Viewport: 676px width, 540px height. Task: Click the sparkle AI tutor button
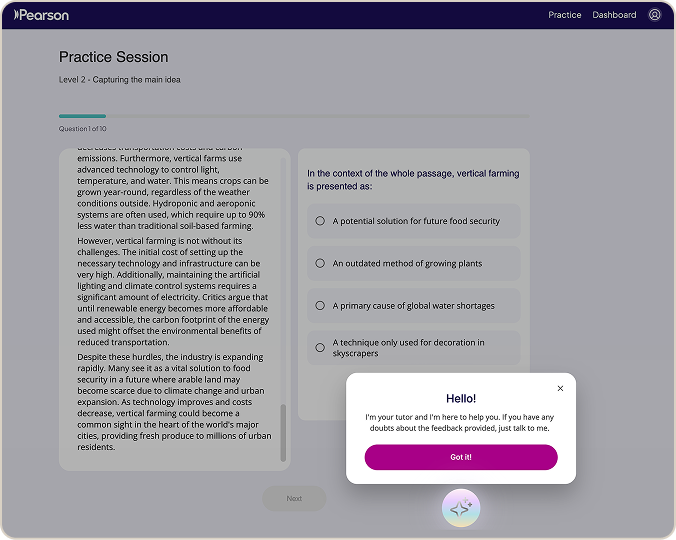[461, 508]
